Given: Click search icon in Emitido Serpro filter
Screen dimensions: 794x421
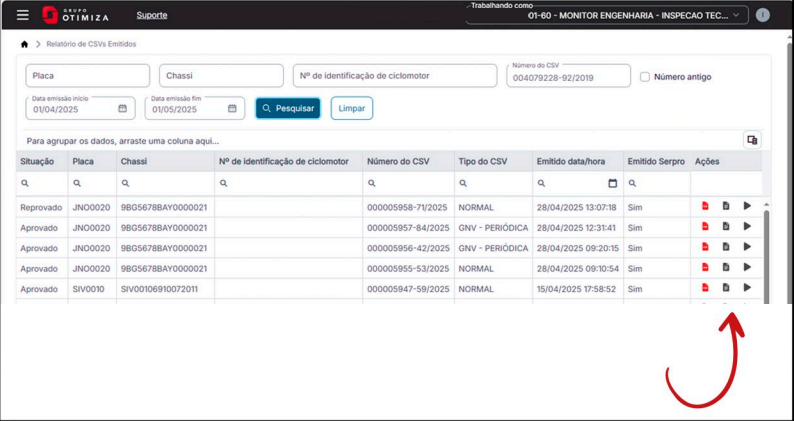Looking at the screenshot, I should pos(632,183).
